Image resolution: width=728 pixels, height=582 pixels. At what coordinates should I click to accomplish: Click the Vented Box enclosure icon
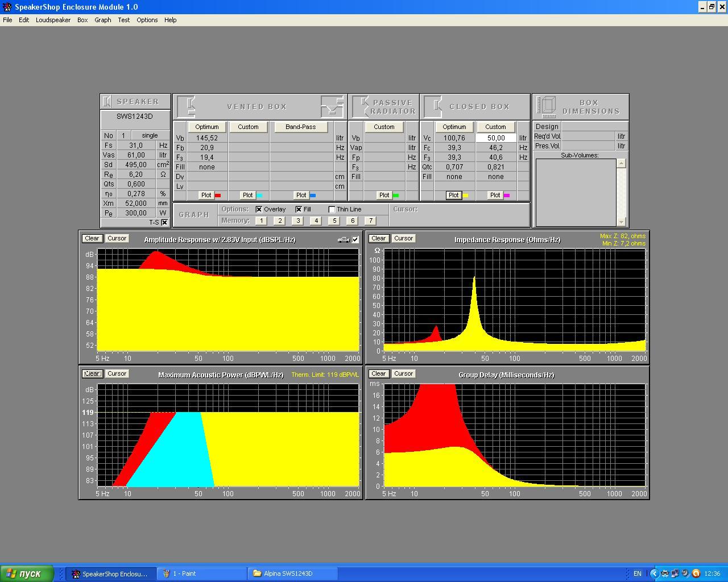[187, 107]
